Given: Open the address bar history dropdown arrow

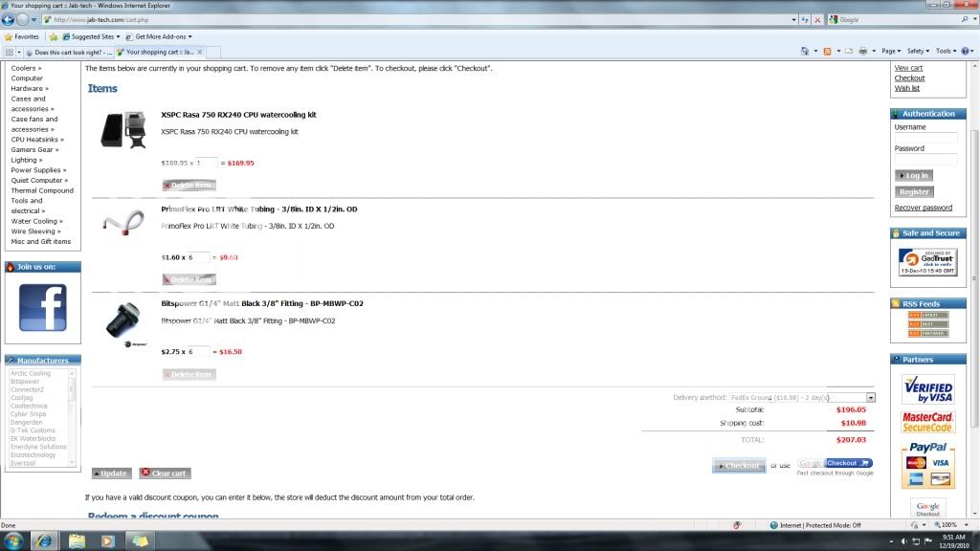Looking at the screenshot, I should point(793,20).
